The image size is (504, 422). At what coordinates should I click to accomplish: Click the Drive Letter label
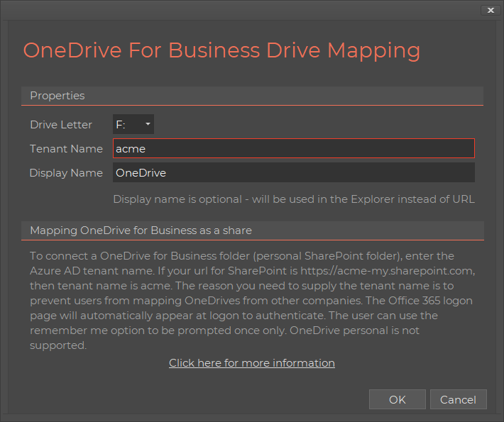click(x=61, y=125)
